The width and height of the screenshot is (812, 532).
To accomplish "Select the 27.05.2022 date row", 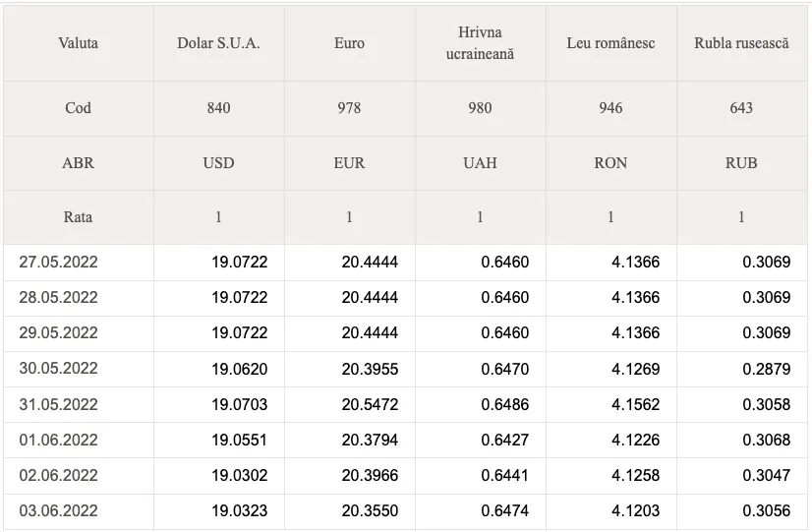I will click(405, 263).
